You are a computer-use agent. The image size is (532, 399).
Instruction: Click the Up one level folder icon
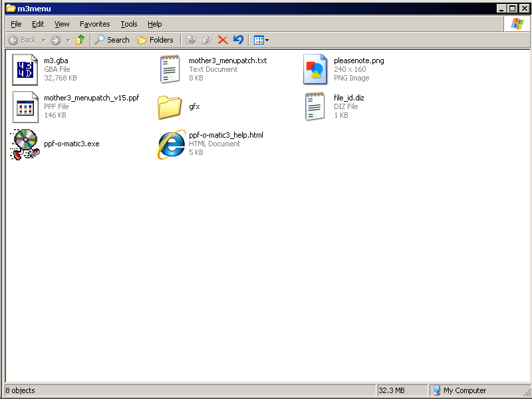[x=80, y=40]
